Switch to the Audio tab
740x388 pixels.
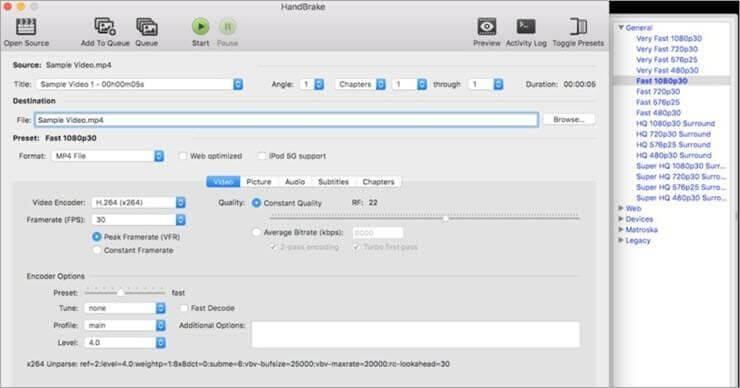click(x=295, y=182)
